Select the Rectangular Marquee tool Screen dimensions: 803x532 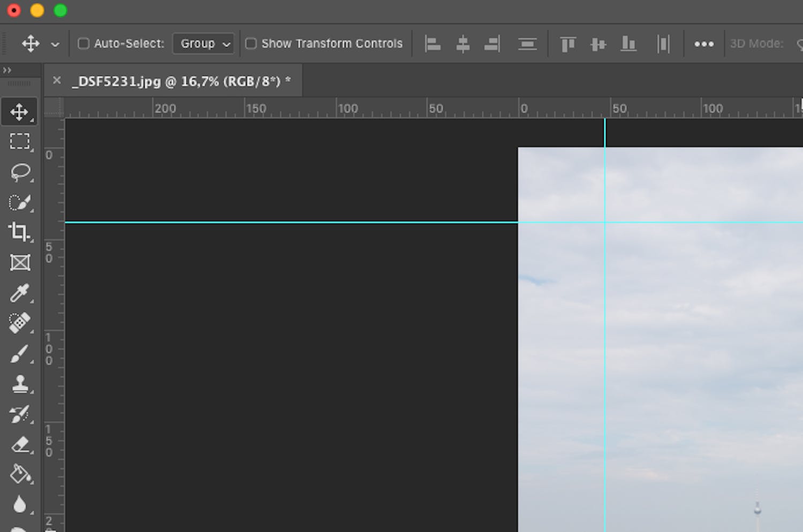pos(20,142)
